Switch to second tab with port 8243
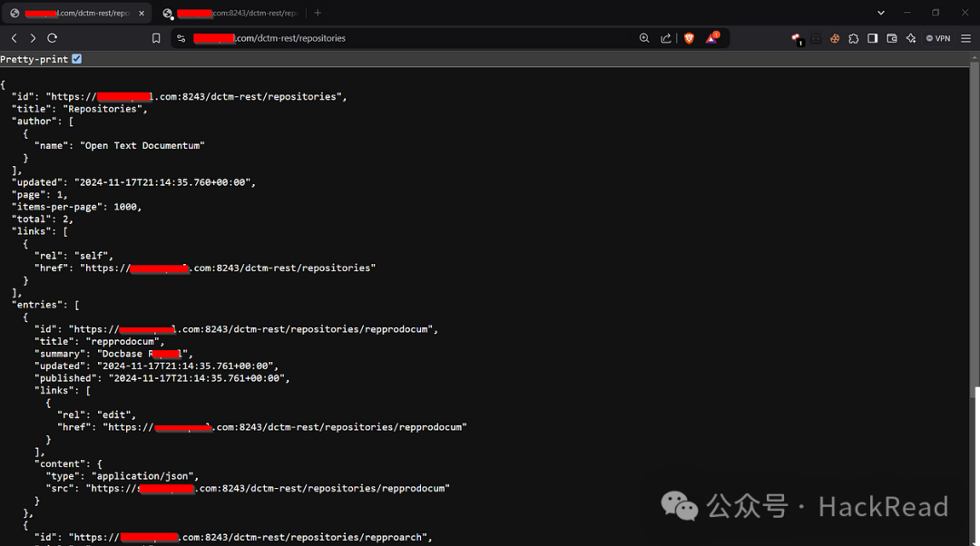 click(231, 13)
